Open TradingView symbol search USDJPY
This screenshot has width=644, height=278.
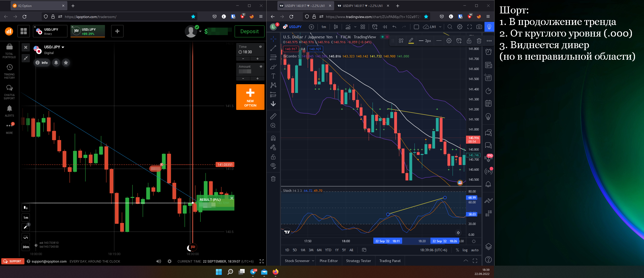click(x=292, y=27)
